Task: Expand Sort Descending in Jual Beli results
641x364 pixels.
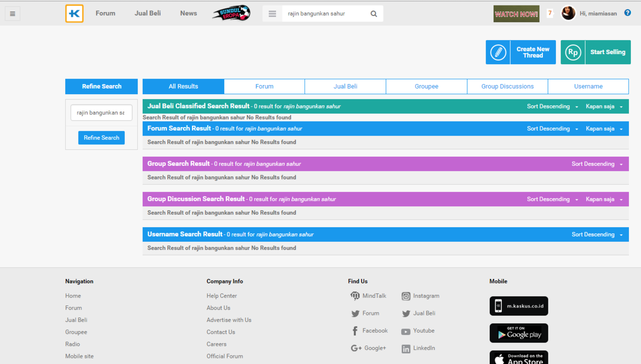Action: [553, 107]
